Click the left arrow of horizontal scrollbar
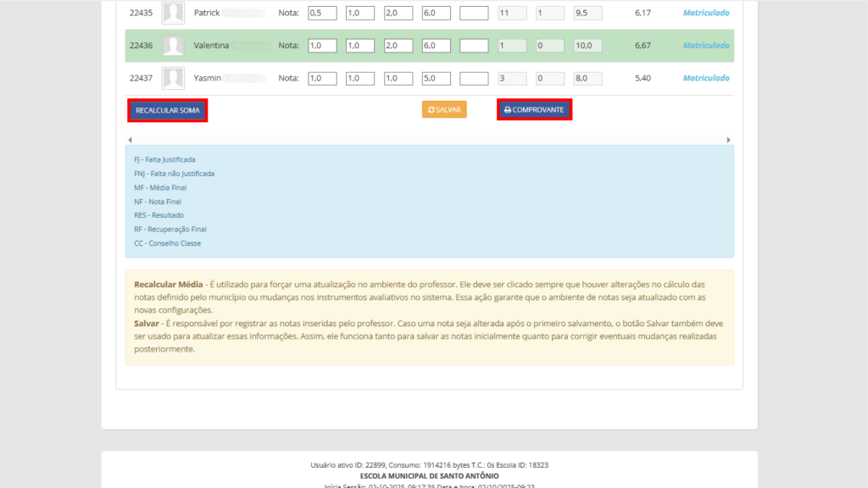The image size is (868, 488). [130, 140]
